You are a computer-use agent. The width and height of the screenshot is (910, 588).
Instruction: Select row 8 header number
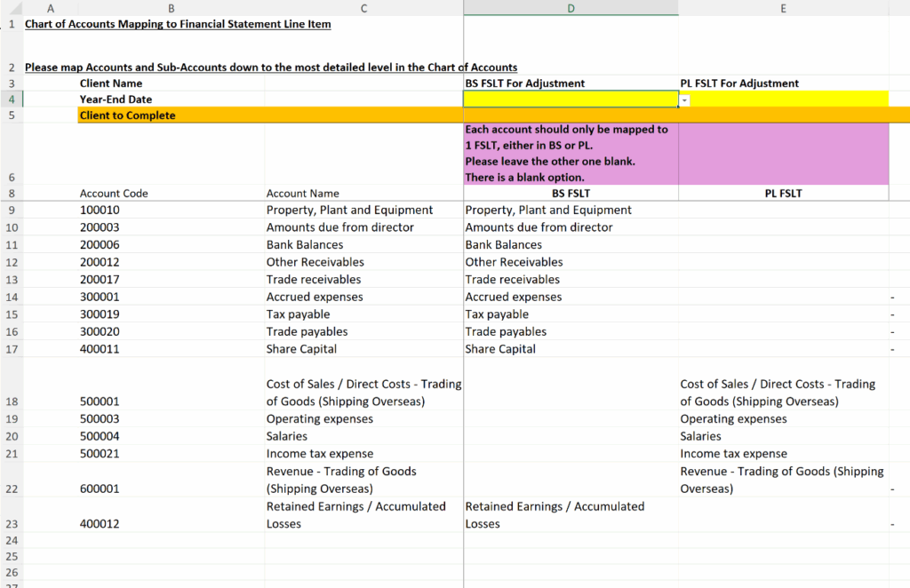(x=12, y=193)
